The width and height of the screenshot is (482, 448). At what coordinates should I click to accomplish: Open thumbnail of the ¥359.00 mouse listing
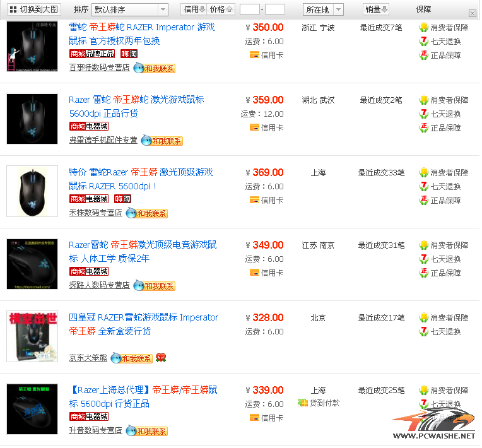32,119
